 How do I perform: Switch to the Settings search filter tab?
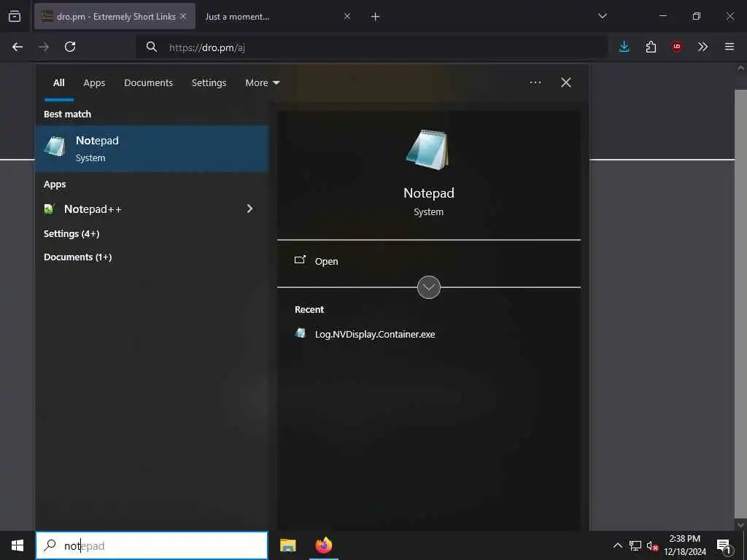point(209,83)
